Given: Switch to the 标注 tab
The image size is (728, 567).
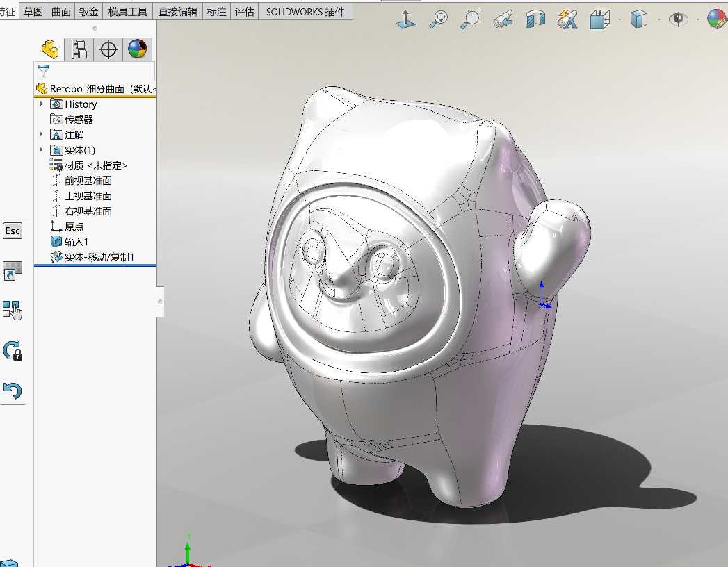Looking at the screenshot, I should tap(216, 11).
